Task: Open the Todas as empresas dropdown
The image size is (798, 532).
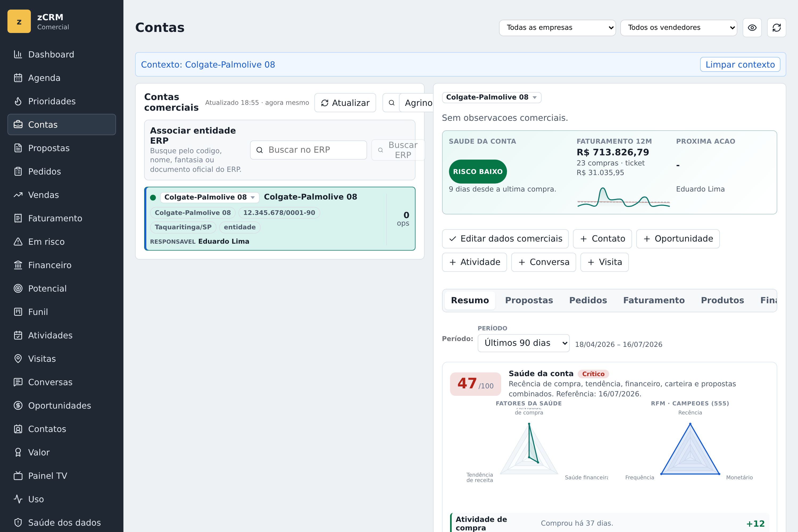Action: coord(557,27)
